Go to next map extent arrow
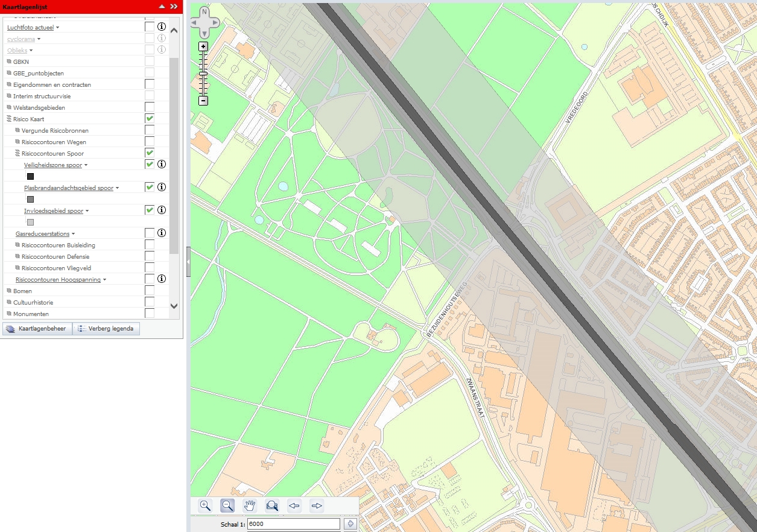Screen dimensions: 757x532 coord(317,505)
